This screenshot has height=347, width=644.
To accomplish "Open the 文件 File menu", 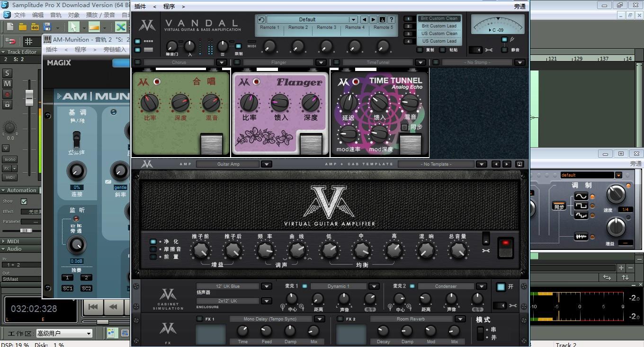I will click(20, 15).
